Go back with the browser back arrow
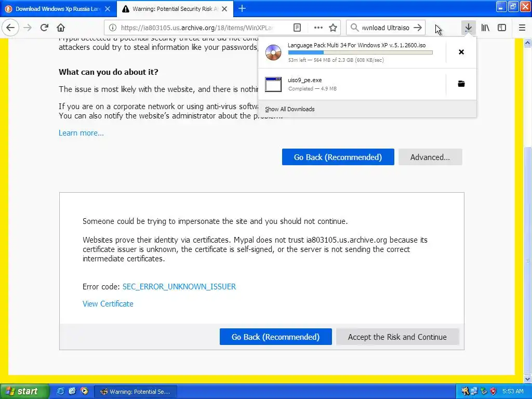Screen dimensions: 532x399 10,28
